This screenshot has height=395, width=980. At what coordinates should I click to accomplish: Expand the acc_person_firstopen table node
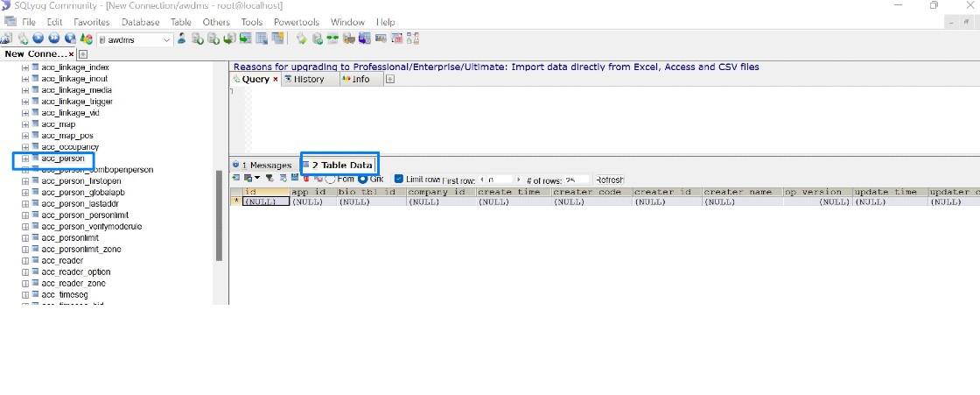coord(25,181)
